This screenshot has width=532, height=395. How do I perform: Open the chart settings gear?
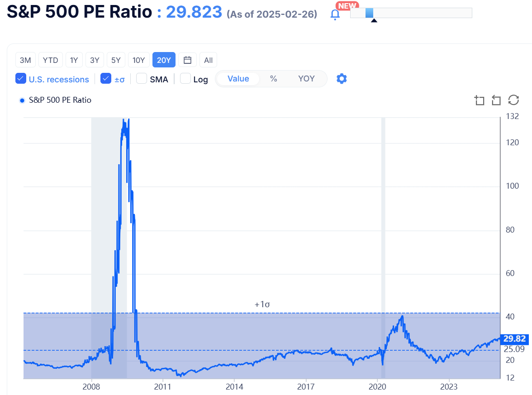tap(342, 79)
